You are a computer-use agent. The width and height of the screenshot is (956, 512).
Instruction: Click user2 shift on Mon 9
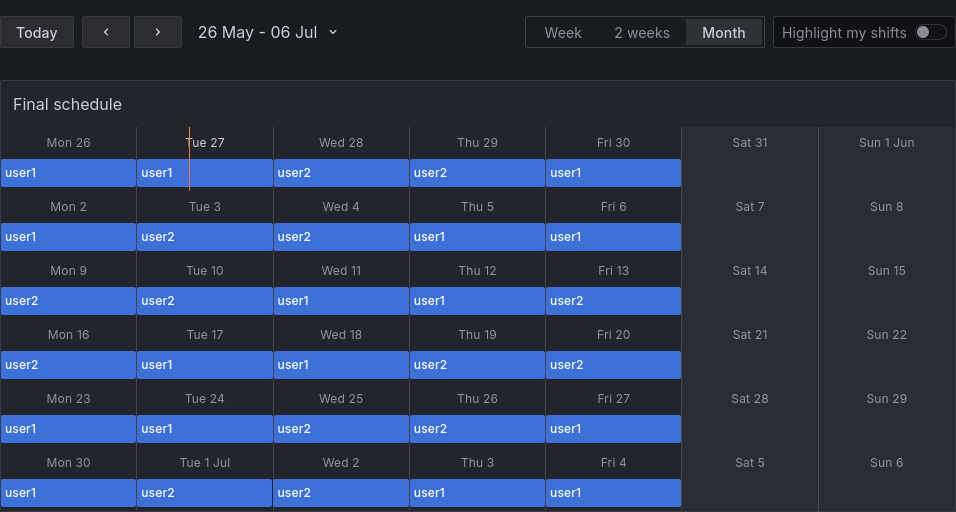click(68, 301)
